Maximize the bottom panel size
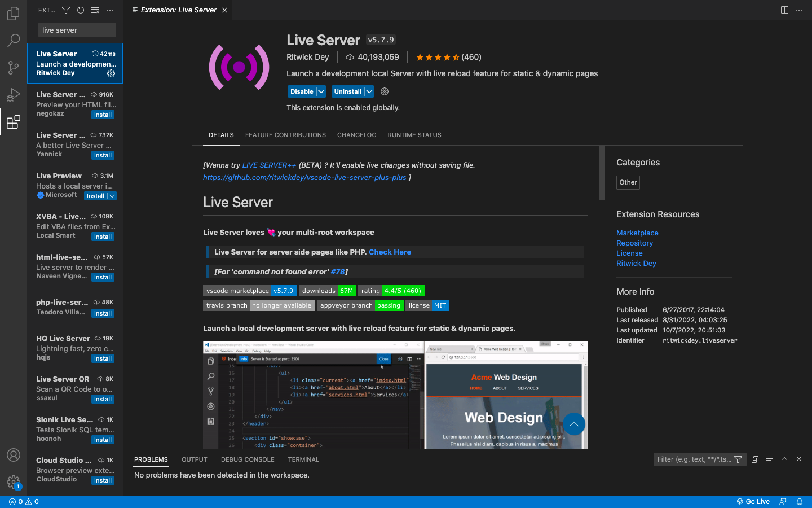Screen dimensions: 812x508 pyautogui.click(x=784, y=459)
